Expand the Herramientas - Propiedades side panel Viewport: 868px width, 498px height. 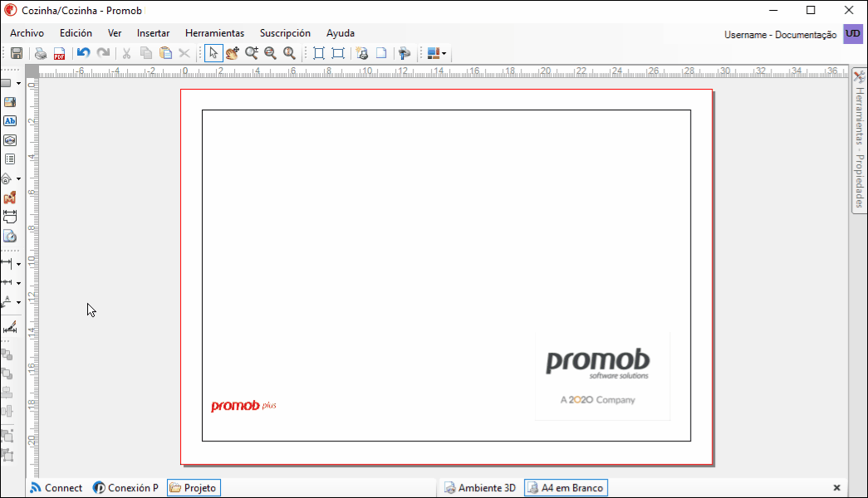pos(859,140)
